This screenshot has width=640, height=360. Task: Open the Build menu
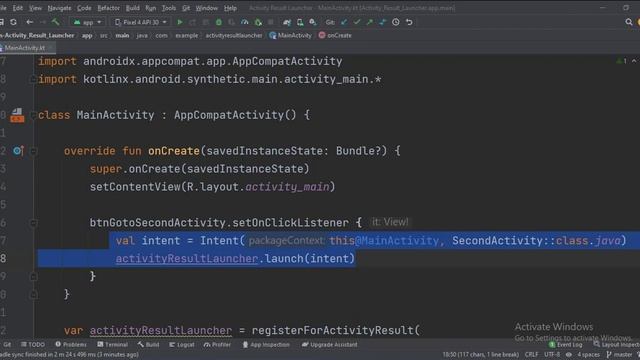133,8
